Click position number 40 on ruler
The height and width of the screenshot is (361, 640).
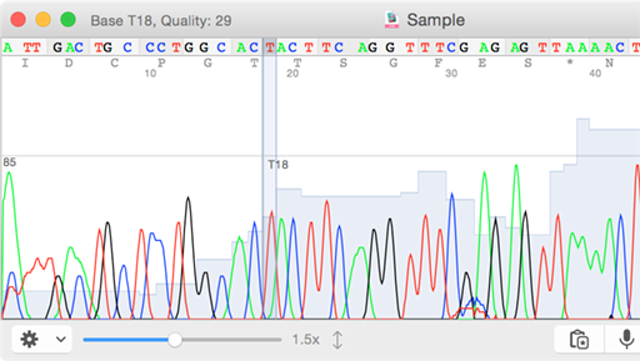point(595,74)
